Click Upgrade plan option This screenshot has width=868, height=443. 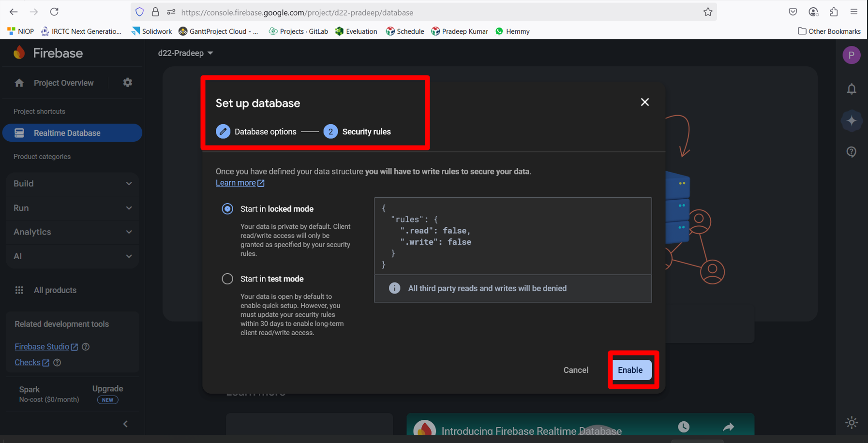(x=107, y=389)
